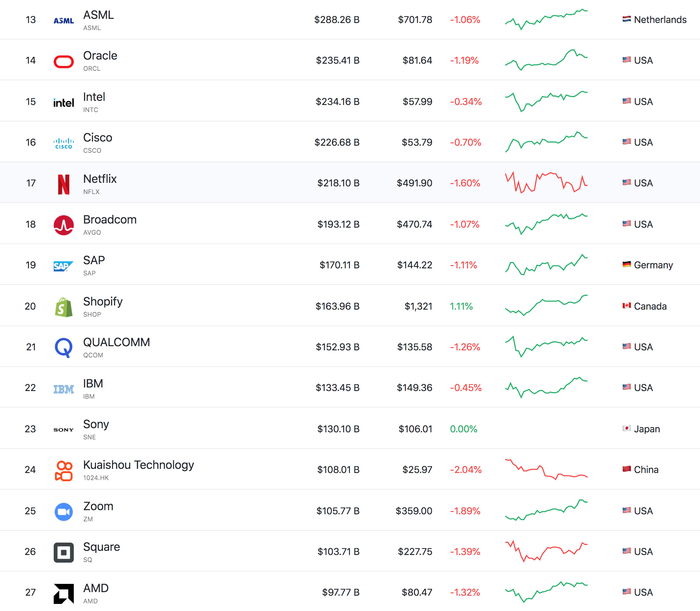Click the red Oracle logo
The width and height of the screenshot is (700, 611).
(x=64, y=62)
